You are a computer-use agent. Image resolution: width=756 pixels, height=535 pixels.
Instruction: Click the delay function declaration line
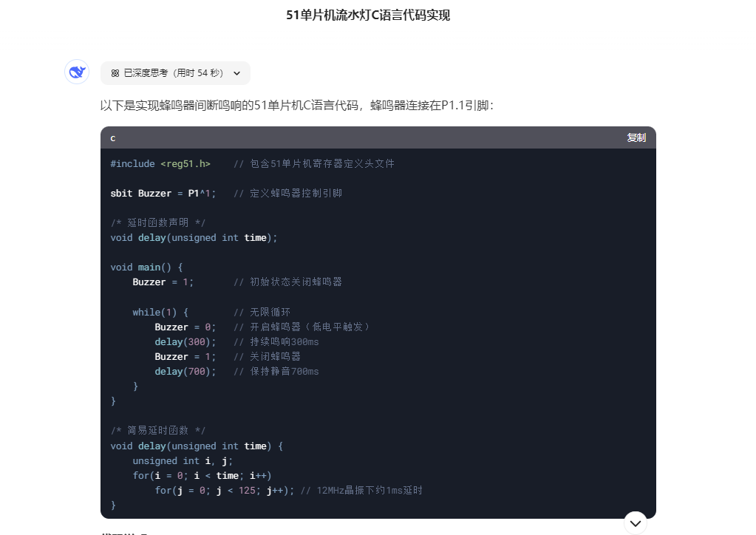194,238
